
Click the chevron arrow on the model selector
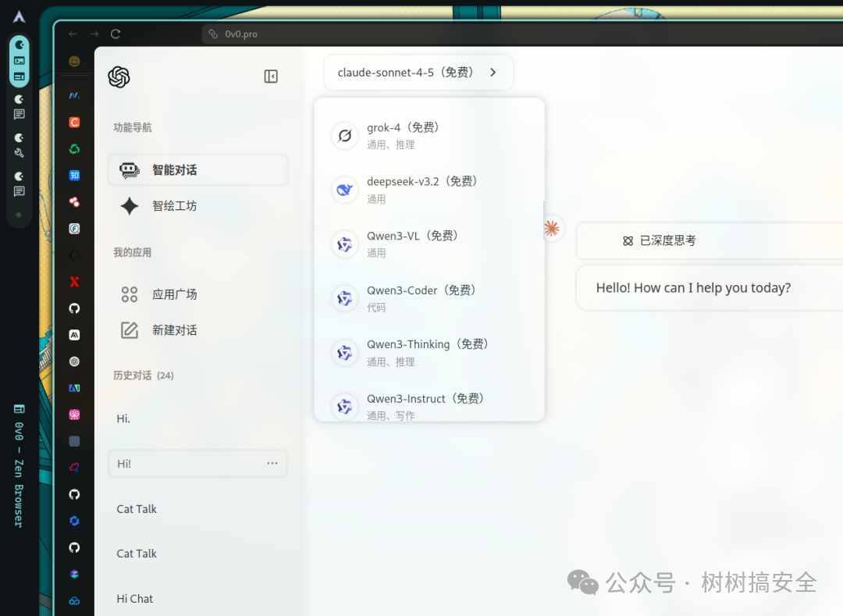[x=493, y=73]
